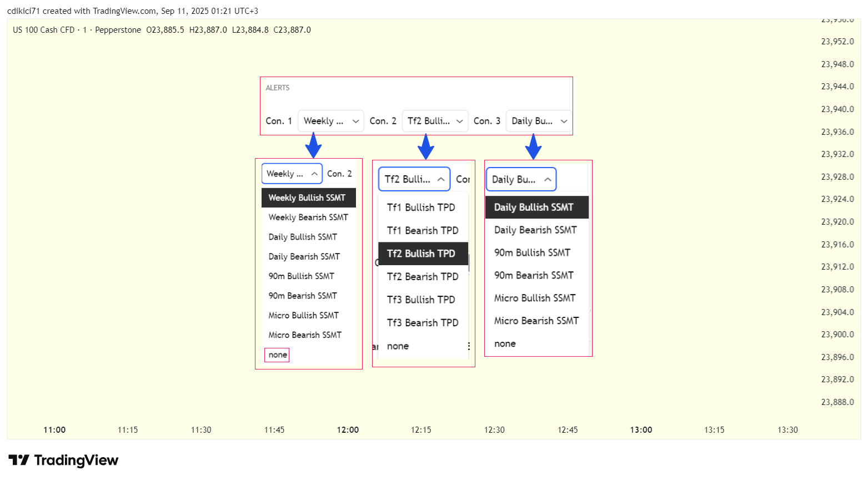Select Tf2 Bearish TPD option
Screen dimensions: 868x481
423,277
